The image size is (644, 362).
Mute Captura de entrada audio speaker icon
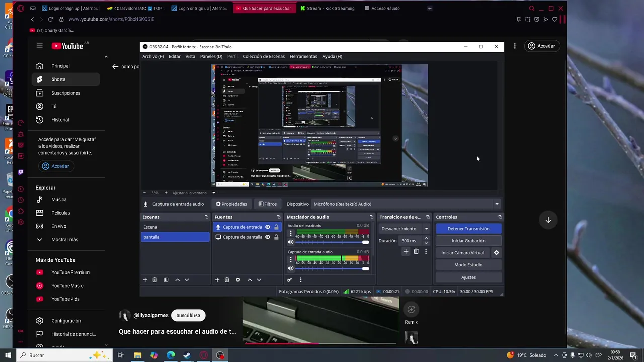pos(290,268)
